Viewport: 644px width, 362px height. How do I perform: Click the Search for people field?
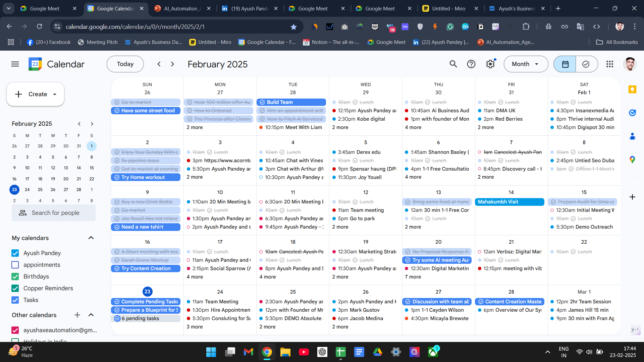coord(55,213)
